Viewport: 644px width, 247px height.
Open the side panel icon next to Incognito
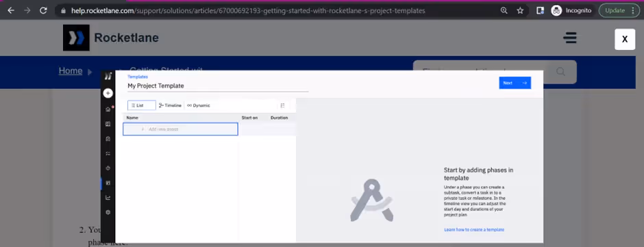pyautogui.click(x=541, y=11)
